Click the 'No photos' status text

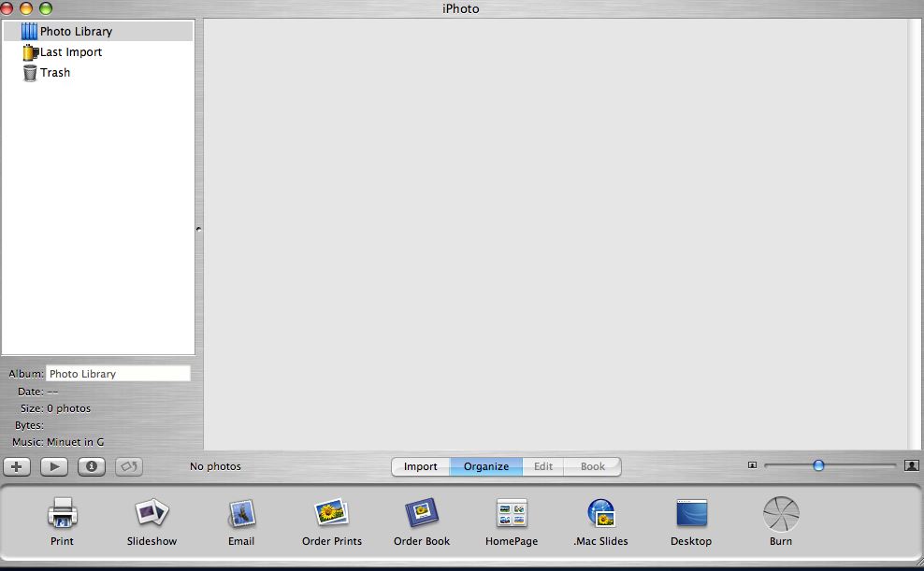[x=215, y=466]
